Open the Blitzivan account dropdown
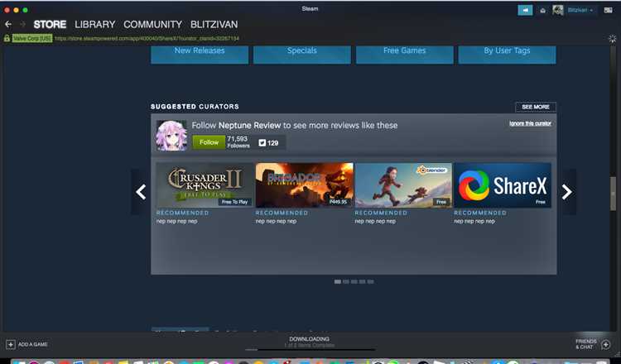The width and height of the screenshot is (621, 364). (x=580, y=10)
